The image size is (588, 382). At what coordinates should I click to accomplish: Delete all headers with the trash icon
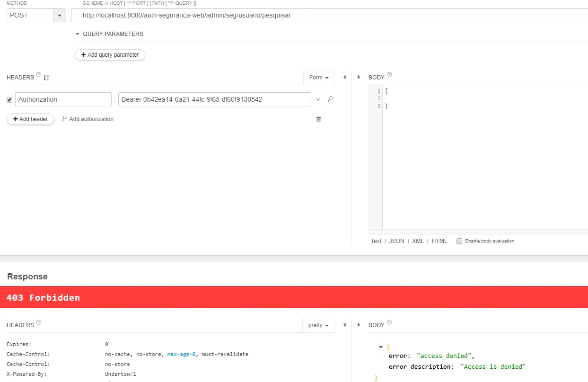(318, 119)
